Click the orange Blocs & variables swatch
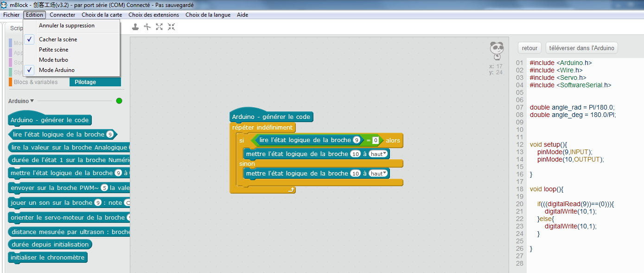 10,82
